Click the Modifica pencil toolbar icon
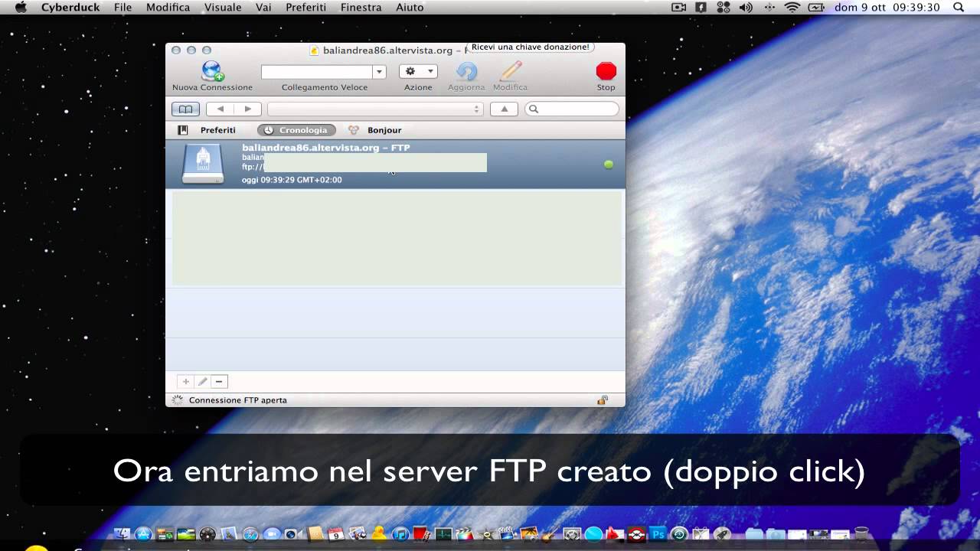Viewport: 980px width, 551px height. point(511,72)
